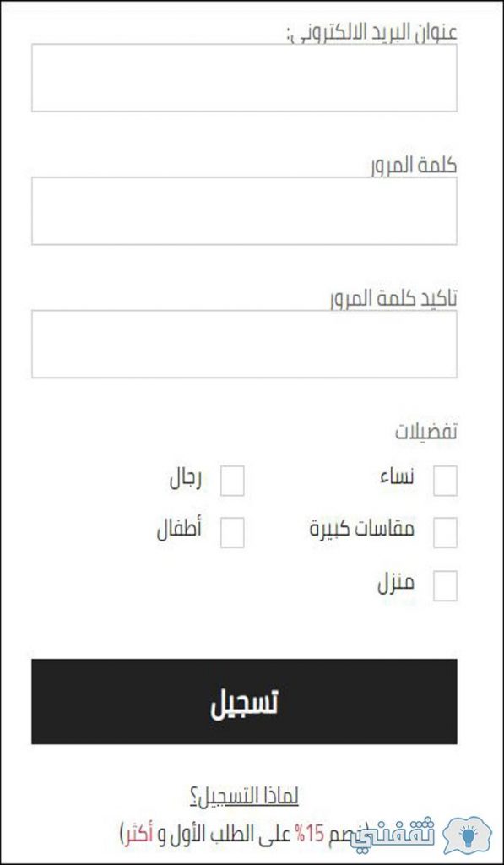
Task: Choose the أطفال label text
Action: [x=179, y=530]
